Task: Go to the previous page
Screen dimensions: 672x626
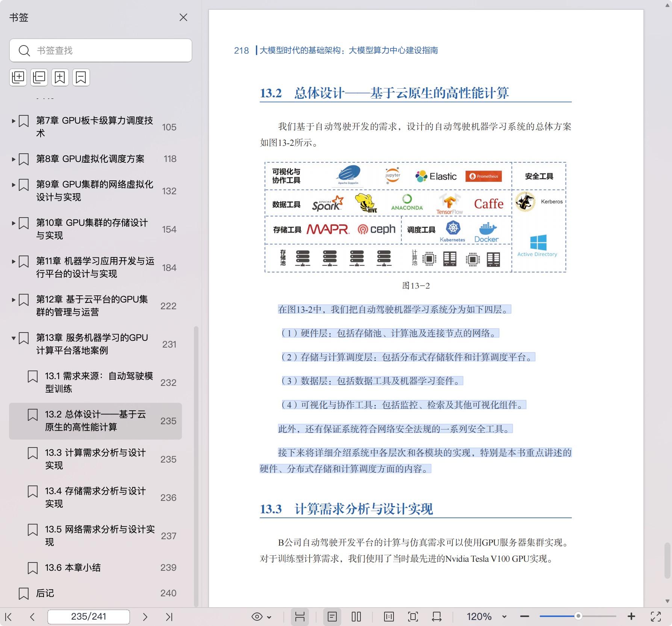Action: point(32,617)
